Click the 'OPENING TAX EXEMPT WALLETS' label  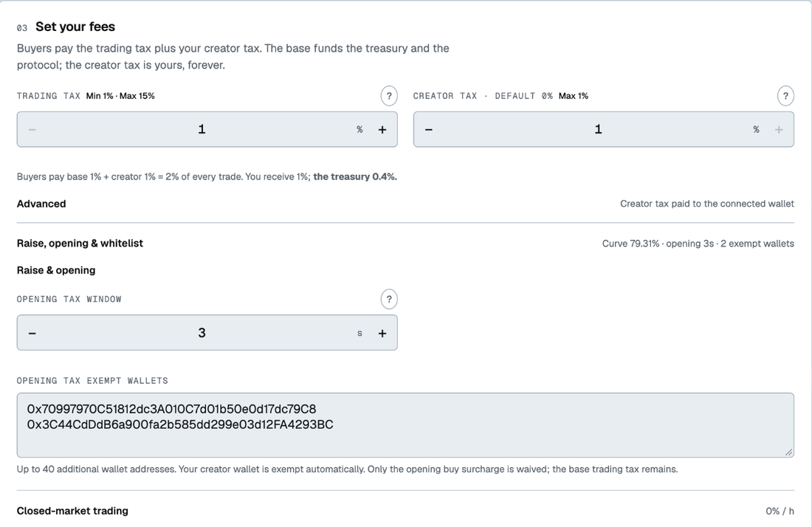[92, 381]
